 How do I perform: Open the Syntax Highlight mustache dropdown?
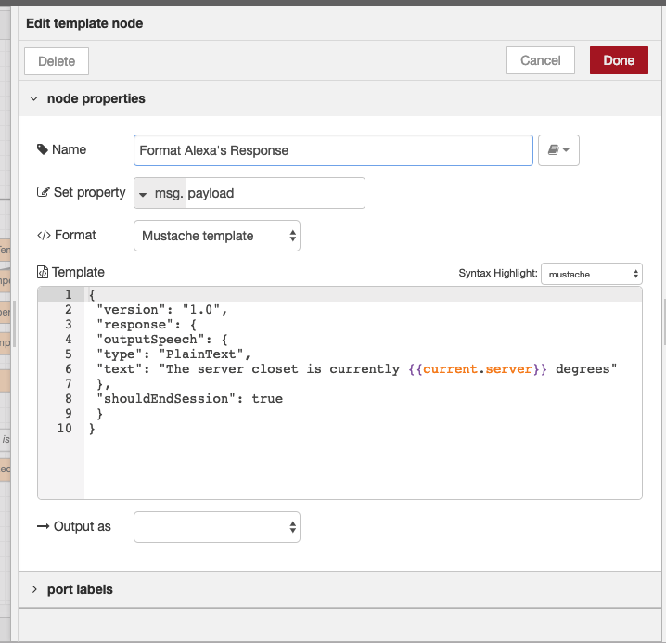click(591, 274)
